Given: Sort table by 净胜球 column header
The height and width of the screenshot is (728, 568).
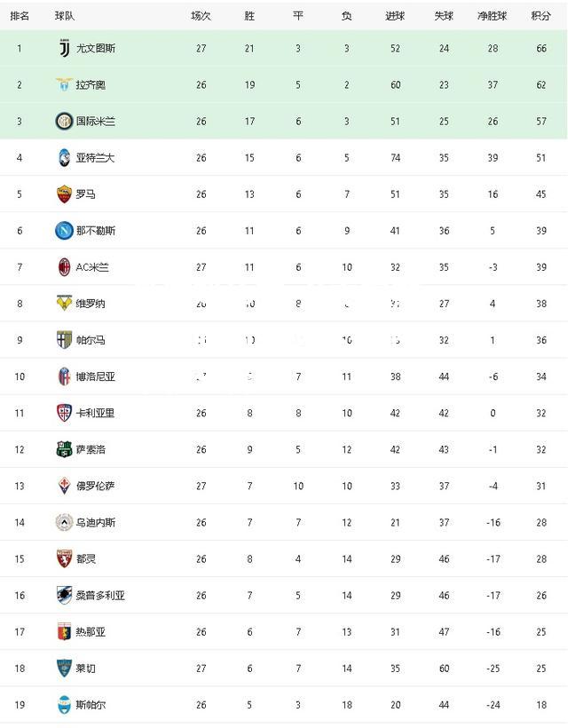Looking at the screenshot, I should coord(493,16).
